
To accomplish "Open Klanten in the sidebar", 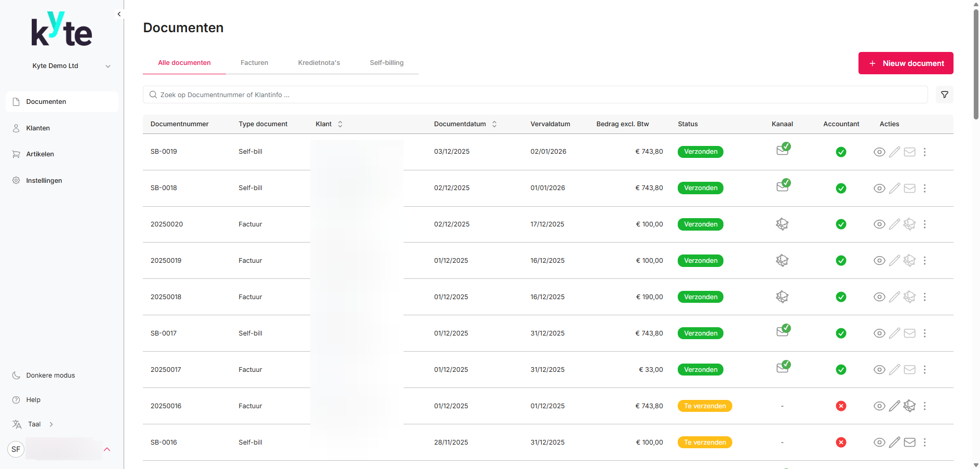I will coord(38,128).
